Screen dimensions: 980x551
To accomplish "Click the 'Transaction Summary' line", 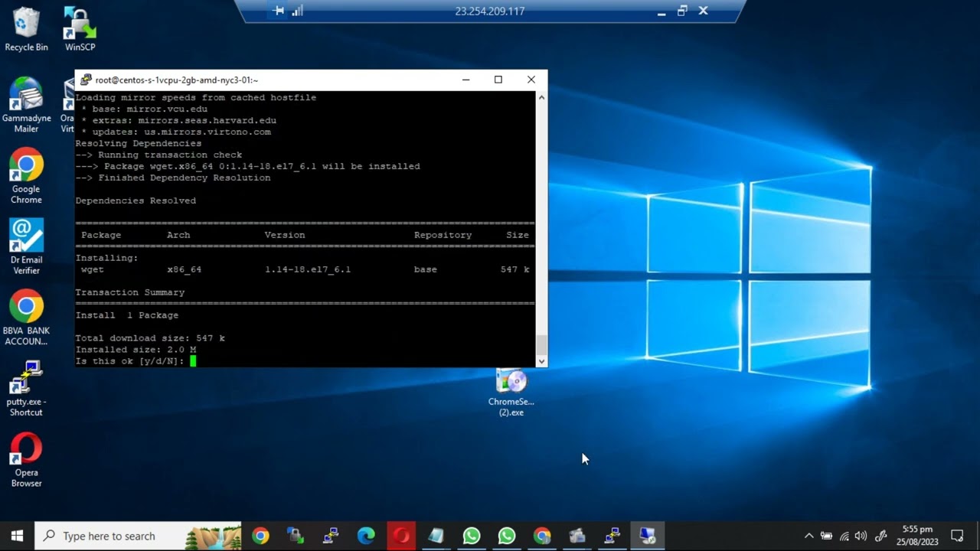I will tap(130, 292).
